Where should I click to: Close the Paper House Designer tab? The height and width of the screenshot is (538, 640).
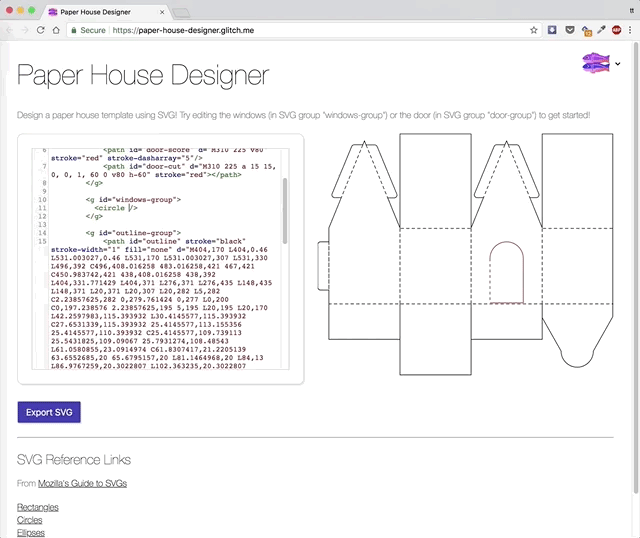click(162, 12)
